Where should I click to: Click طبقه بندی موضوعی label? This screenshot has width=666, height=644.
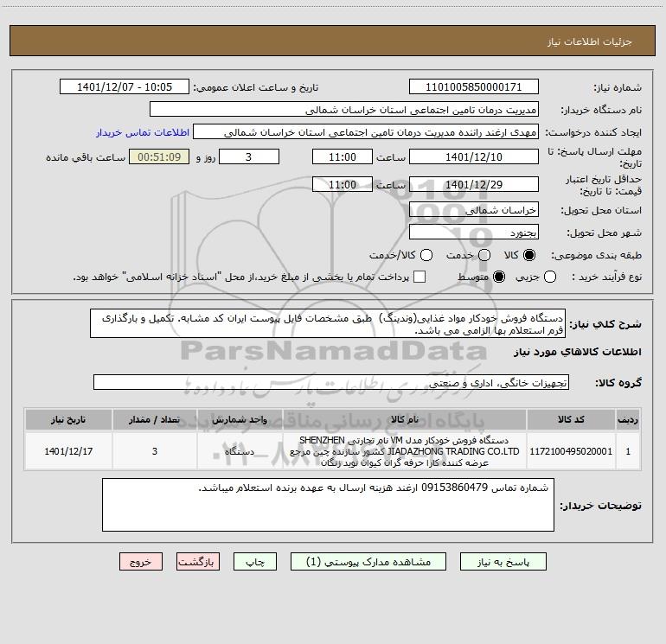tap(596, 256)
